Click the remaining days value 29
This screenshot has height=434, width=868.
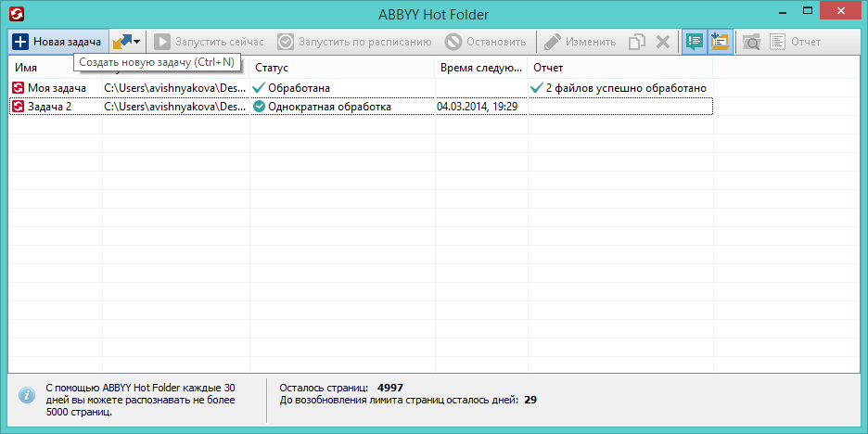click(x=530, y=400)
